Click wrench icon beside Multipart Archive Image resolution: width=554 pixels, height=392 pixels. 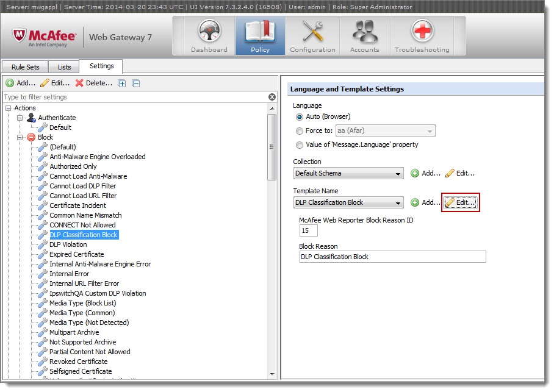(x=43, y=332)
